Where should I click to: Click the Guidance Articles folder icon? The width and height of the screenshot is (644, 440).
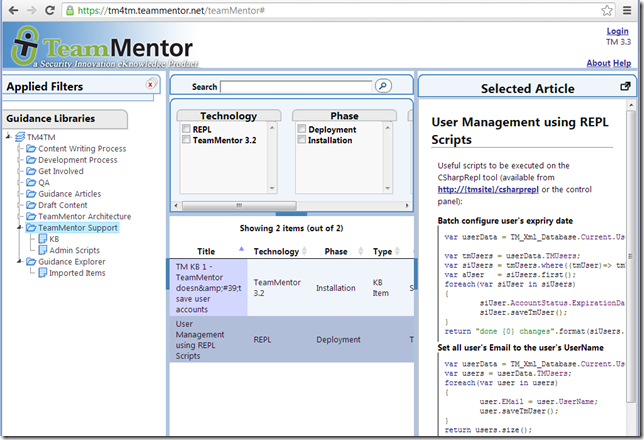pos(31,194)
